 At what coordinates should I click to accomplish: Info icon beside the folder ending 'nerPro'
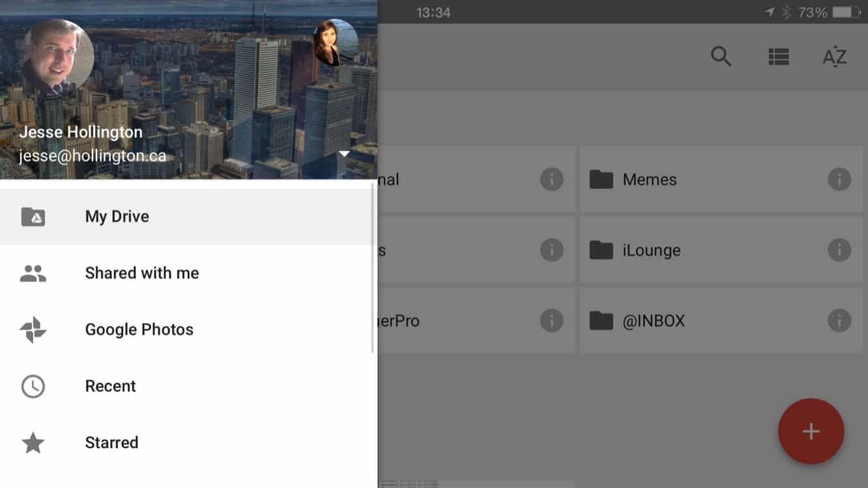[x=552, y=321]
